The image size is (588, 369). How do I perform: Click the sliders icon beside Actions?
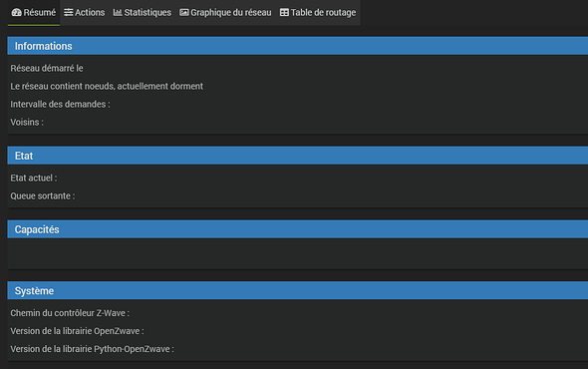click(x=68, y=12)
